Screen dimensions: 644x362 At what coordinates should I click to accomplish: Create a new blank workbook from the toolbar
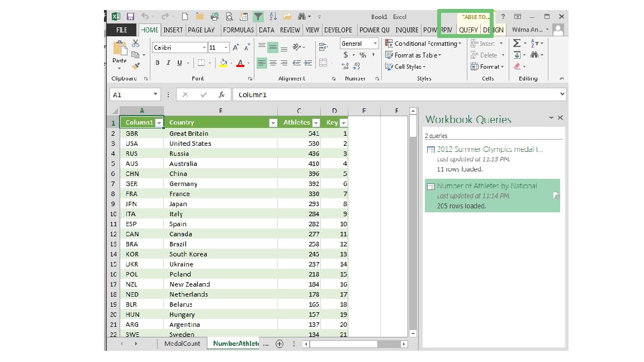pos(185,16)
